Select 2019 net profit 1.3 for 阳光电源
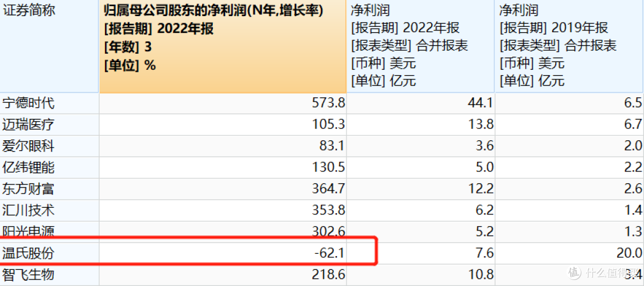The height and width of the screenshot is (286, 644). tap(569, 232)
